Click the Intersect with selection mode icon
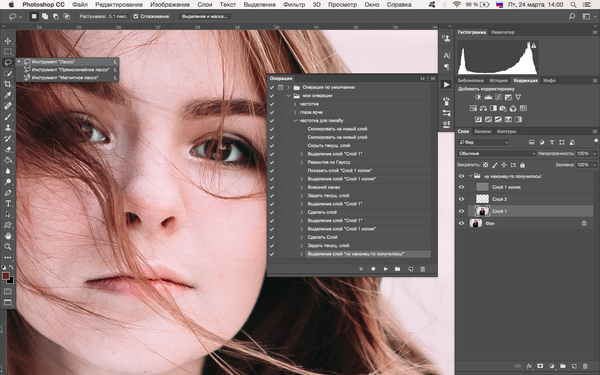The width and height of the screenshot is (600, 375). (x=67, y=16)
